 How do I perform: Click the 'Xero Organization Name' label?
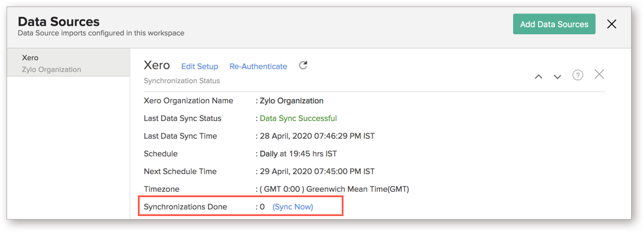(189, 101)
